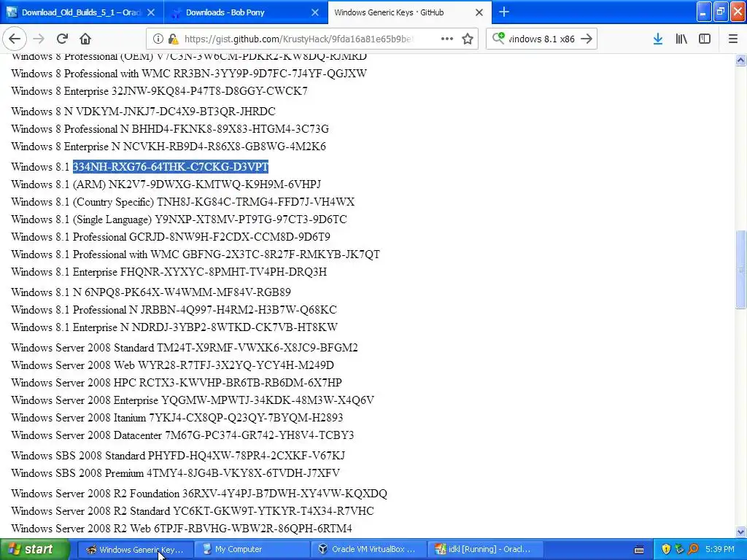Open the Library bookmarks and history icon
The image size is (747, 560).
tap(681, 39)
